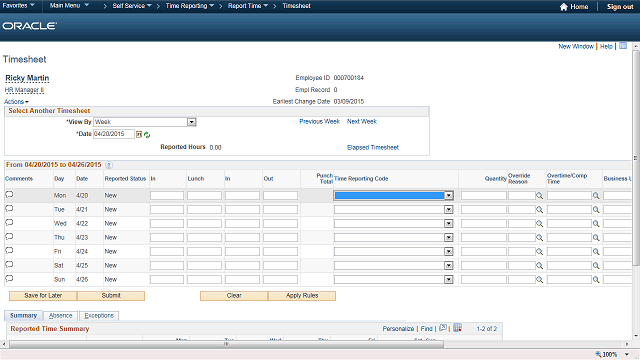Click the Find link in summary
This screenshot has height=360, width=640.
(x=427, y=329)
